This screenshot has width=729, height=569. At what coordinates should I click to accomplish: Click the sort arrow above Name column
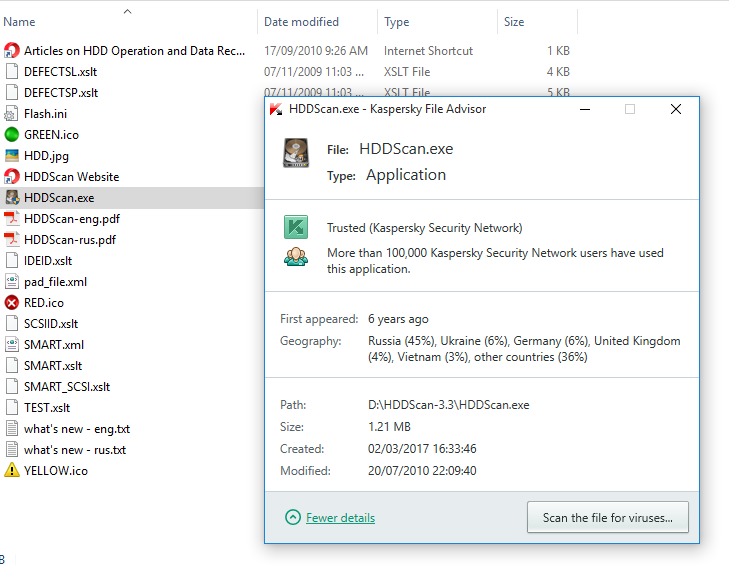[x=127, y=12]
